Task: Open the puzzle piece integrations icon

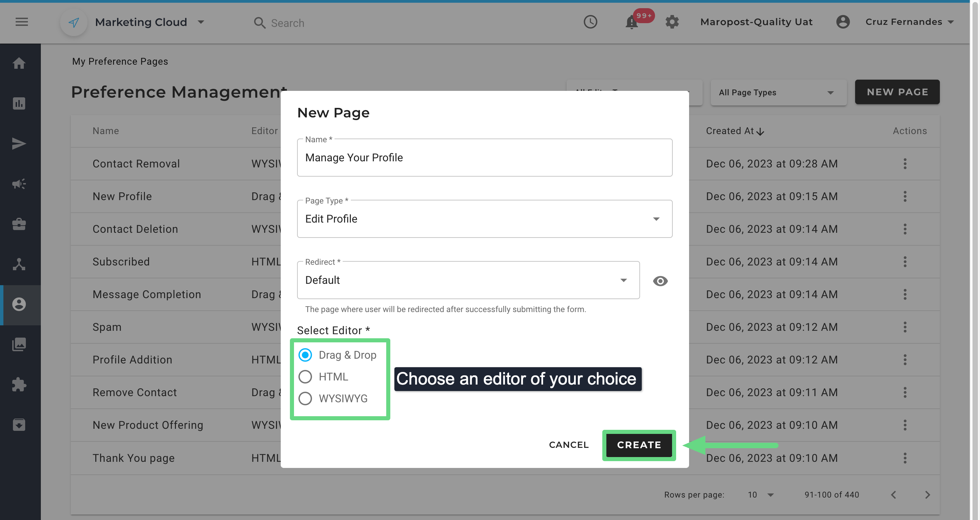Action: tap(19, 385)
